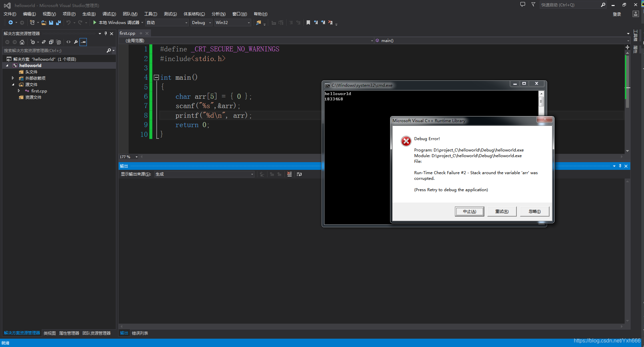Collapse all in Solution Explorer
Viewport: 644px width, 347px height.
(x=51, y=42)
